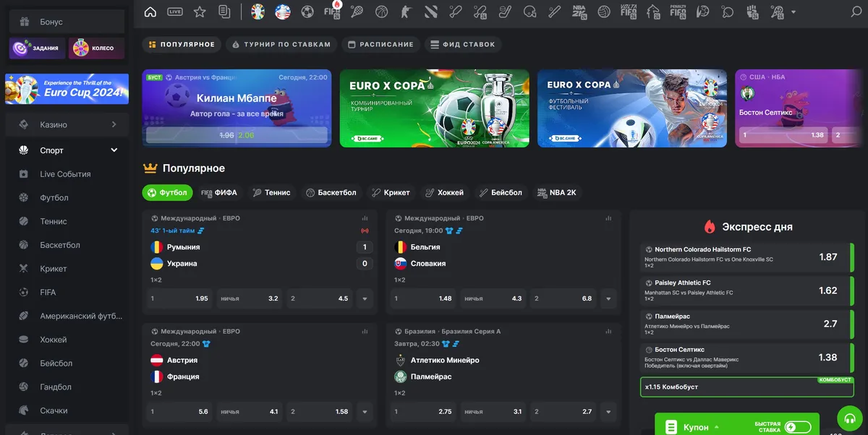The image size is (868, 435).
Task: Open the Euro Cup 2024 sidebar banner
Action: [x=67, y=89]
